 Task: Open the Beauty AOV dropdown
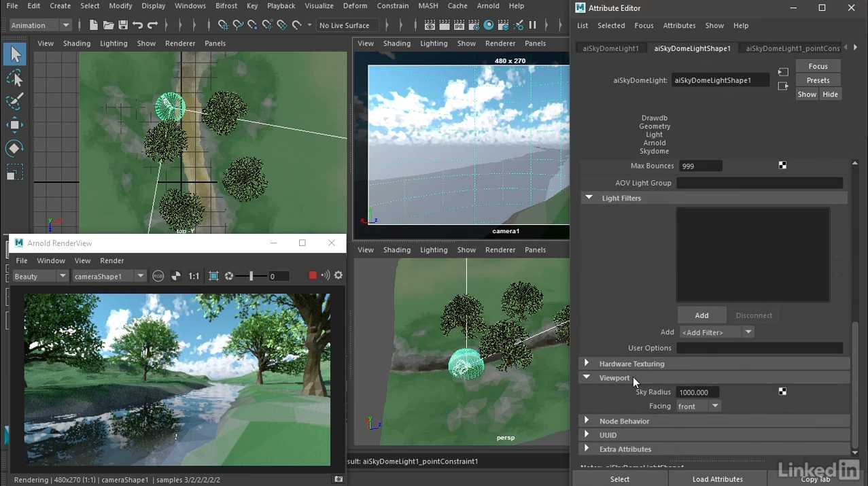coord(40,276)
